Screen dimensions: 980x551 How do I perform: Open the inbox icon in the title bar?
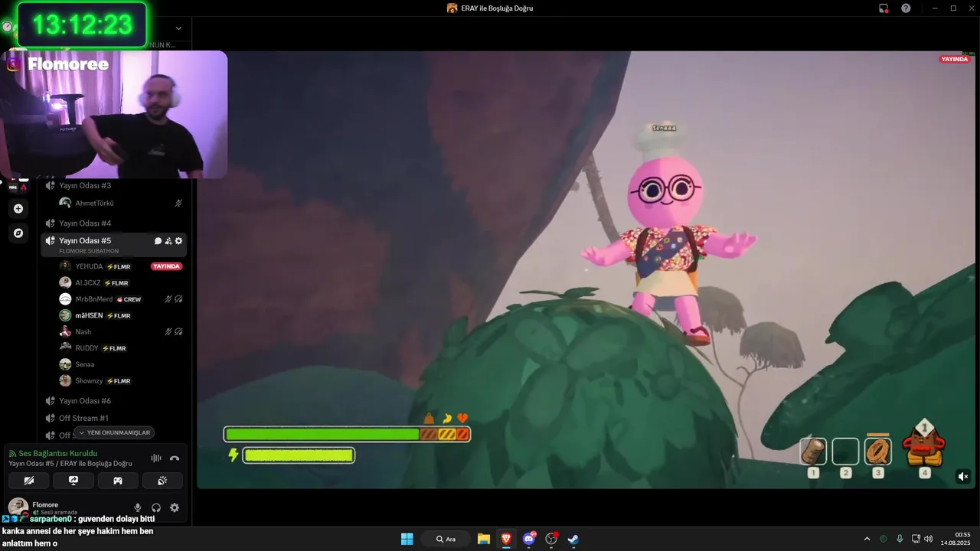pos(884,8)
